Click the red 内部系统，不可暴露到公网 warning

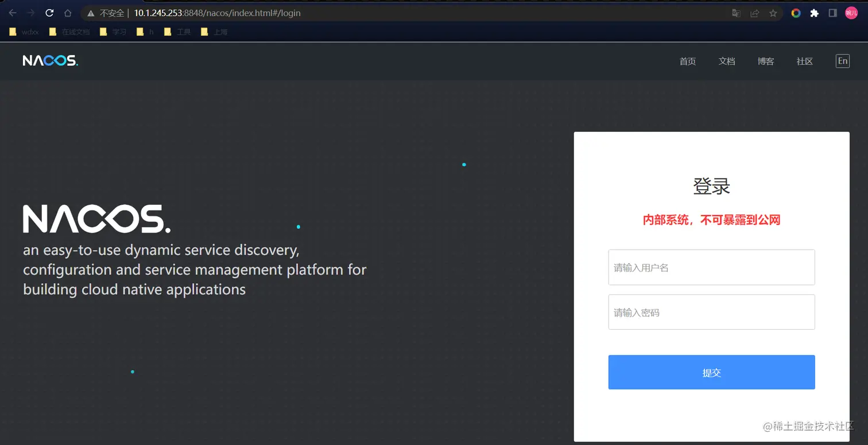coord(712,220)
